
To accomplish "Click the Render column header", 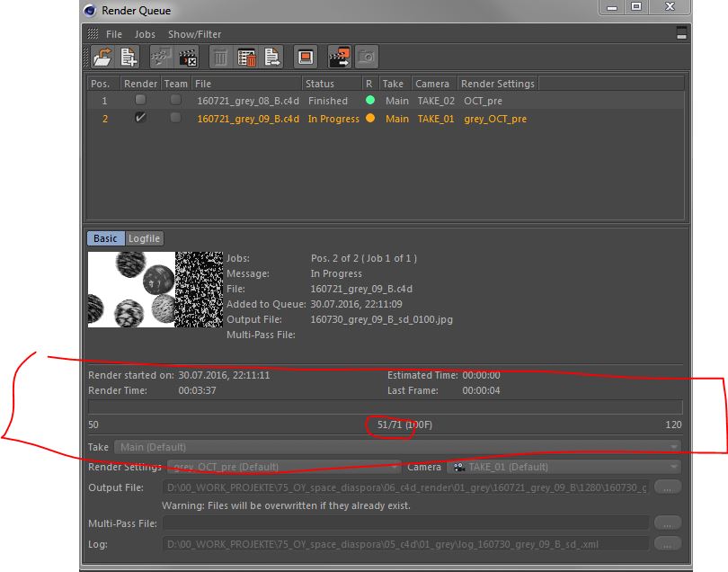I will pyautogui.click(x=140, y=84).
